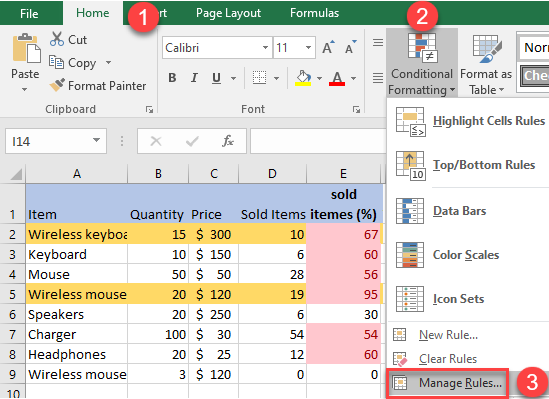Switch to the Home tab
The height and width of the screenshot is (399, 549).
tap(93, 13)
